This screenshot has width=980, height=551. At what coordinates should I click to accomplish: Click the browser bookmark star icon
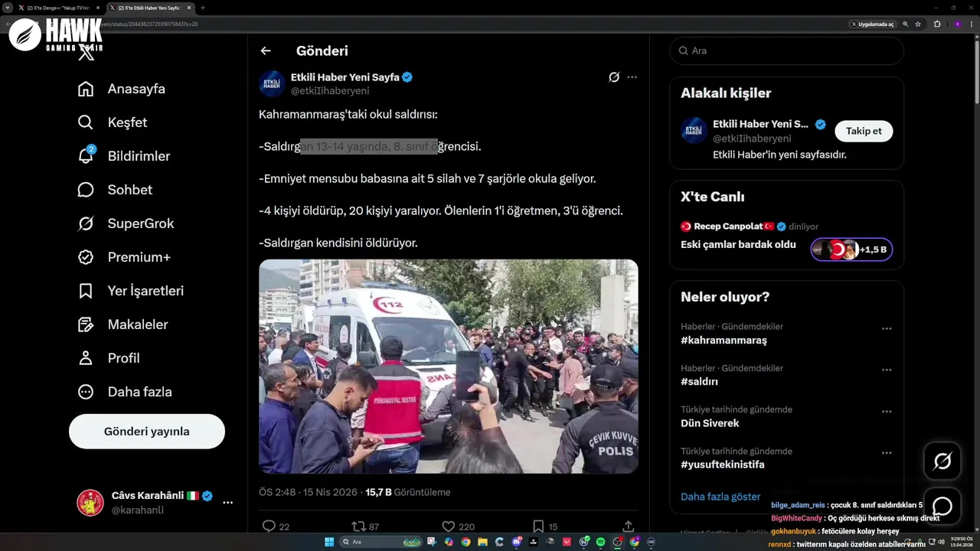click(918, 24)
